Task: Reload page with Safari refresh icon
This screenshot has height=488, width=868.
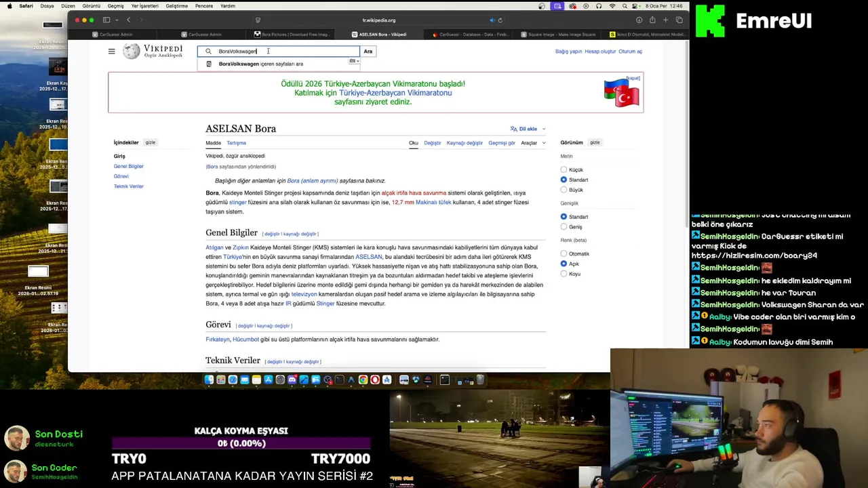Action: [500, 20]
